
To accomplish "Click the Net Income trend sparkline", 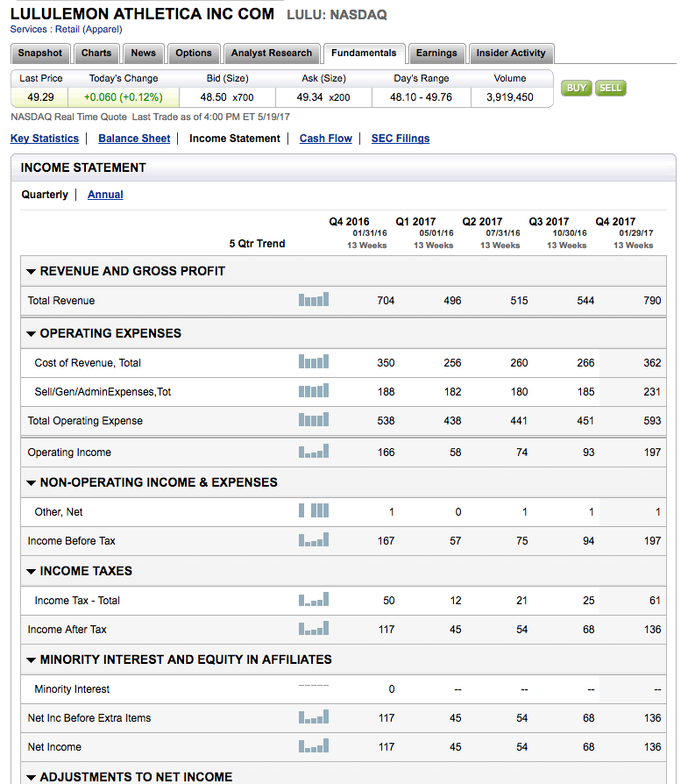I will click(x=314, y=746).
